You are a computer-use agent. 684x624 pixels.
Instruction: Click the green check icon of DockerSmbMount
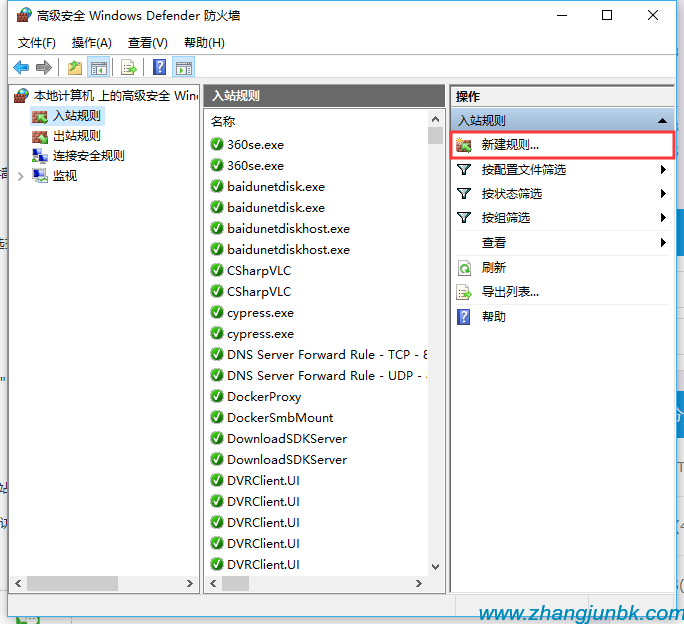[x=217, y=417]
